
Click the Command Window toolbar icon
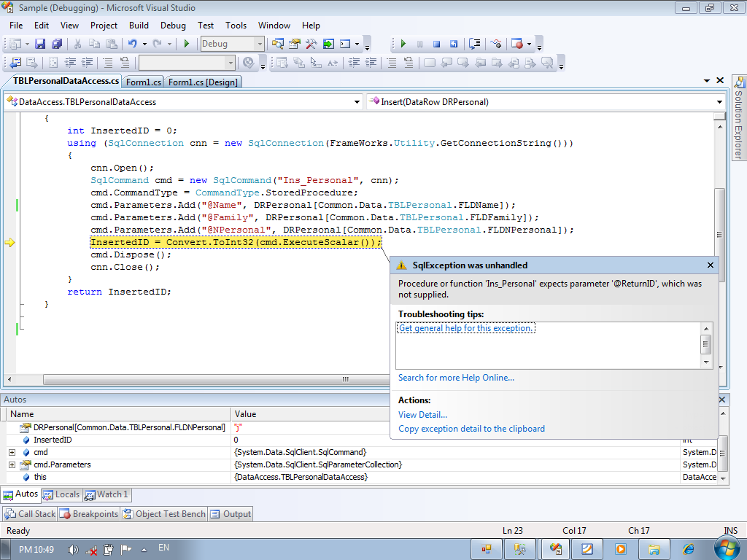click(345, 44)
